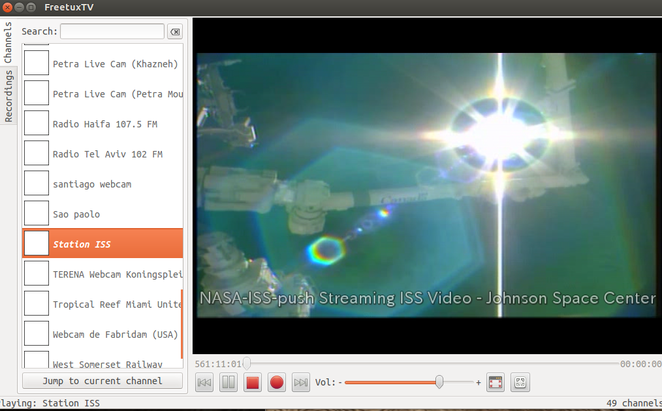The width and height of the screenshot is (662, 411).
Task: Switch to fullscreen mode icon
Action: coord(520,383)
